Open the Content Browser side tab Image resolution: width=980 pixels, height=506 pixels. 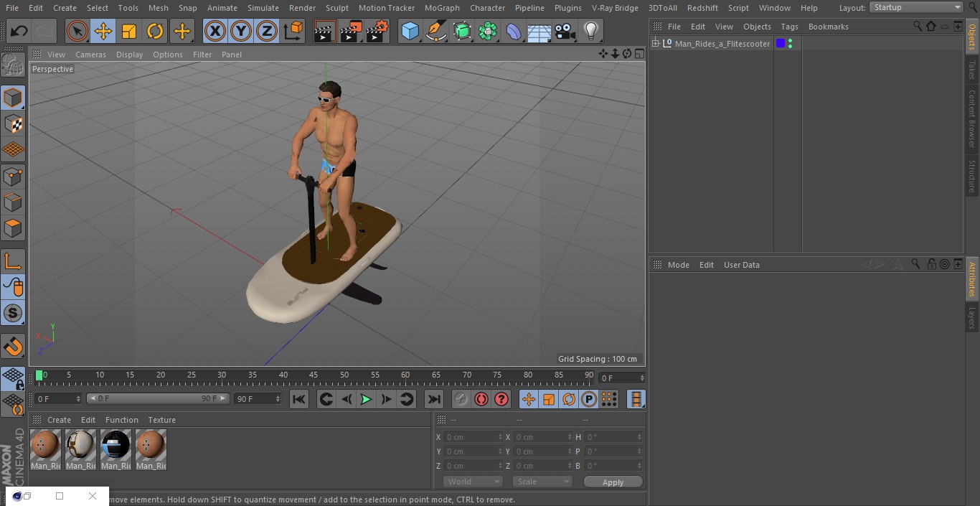(x=972, y=118)
